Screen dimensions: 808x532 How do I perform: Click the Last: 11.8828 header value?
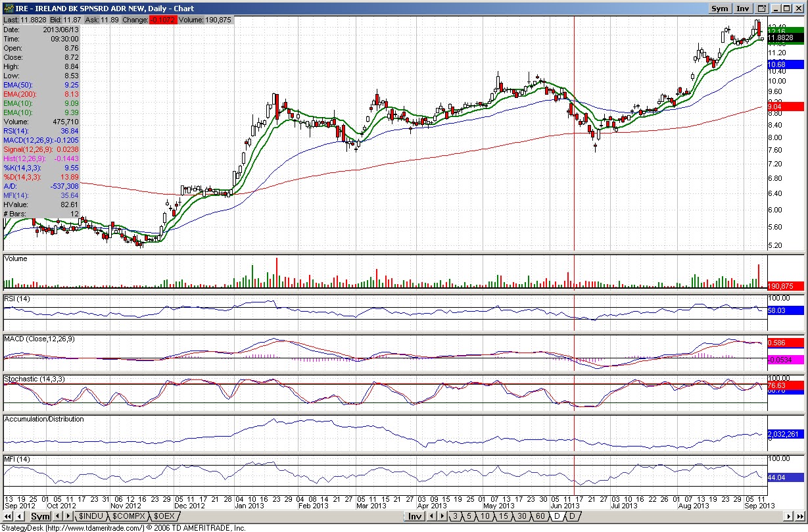click(24, 20)
